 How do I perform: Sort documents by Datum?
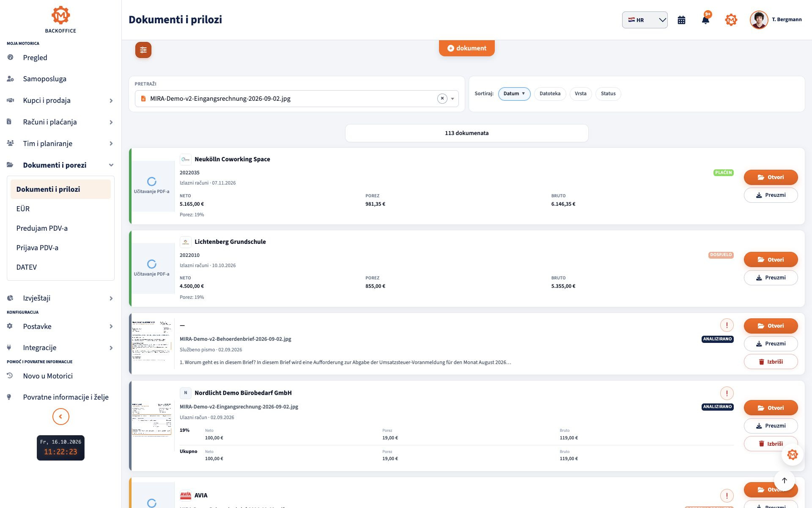click(x=514, y=94)
